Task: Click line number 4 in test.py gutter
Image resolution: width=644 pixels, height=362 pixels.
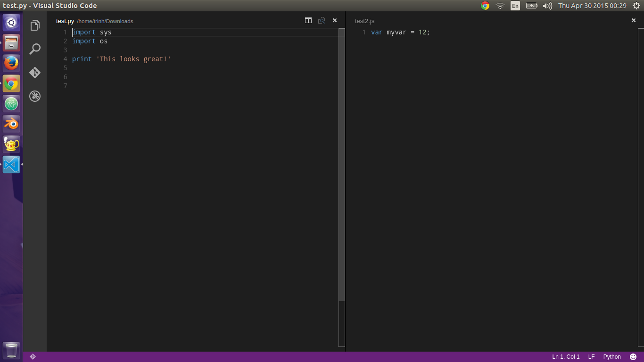Action: pyautogui.click(x=66, y=59)
